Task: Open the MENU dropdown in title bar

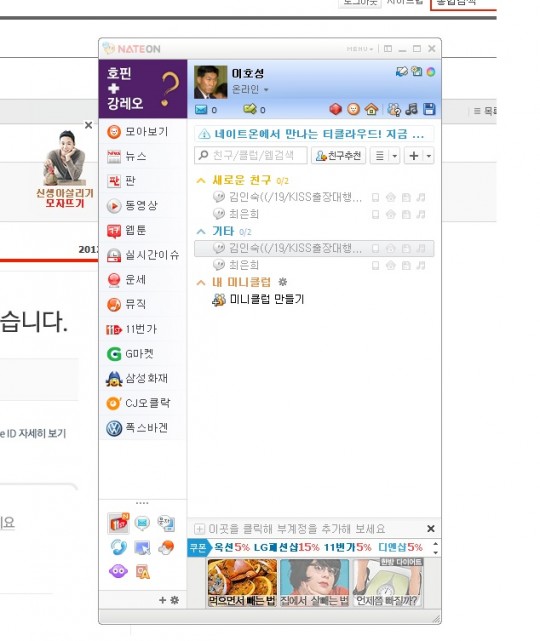Action: [x=360, y=49]
